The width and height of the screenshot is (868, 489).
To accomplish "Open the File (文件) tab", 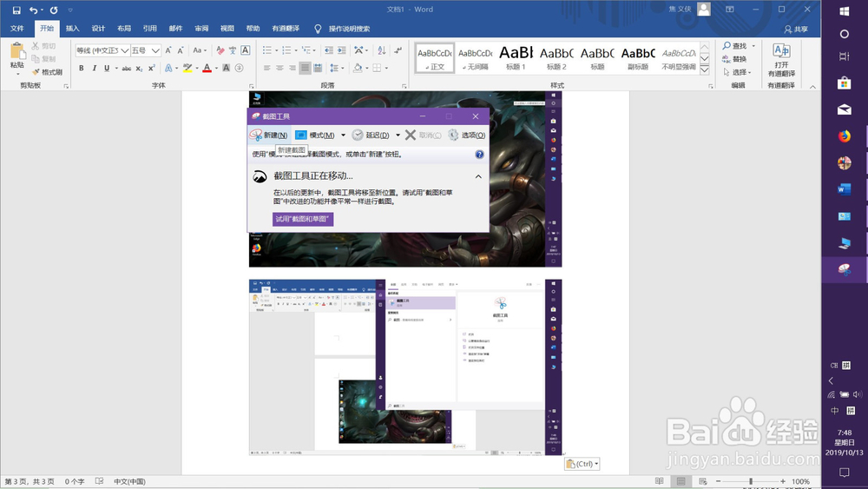I will (x=17, y=29).
